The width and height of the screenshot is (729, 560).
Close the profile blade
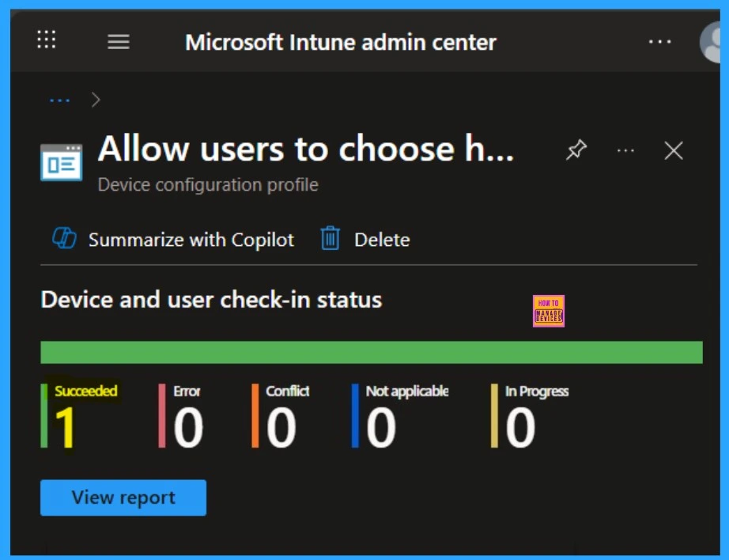click(674, 151)
